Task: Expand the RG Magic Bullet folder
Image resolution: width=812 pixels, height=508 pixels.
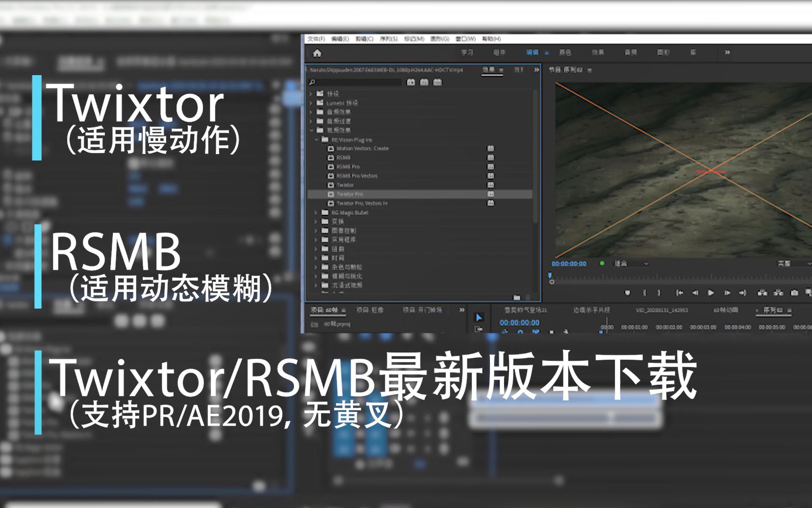Action: coord(316,213)
